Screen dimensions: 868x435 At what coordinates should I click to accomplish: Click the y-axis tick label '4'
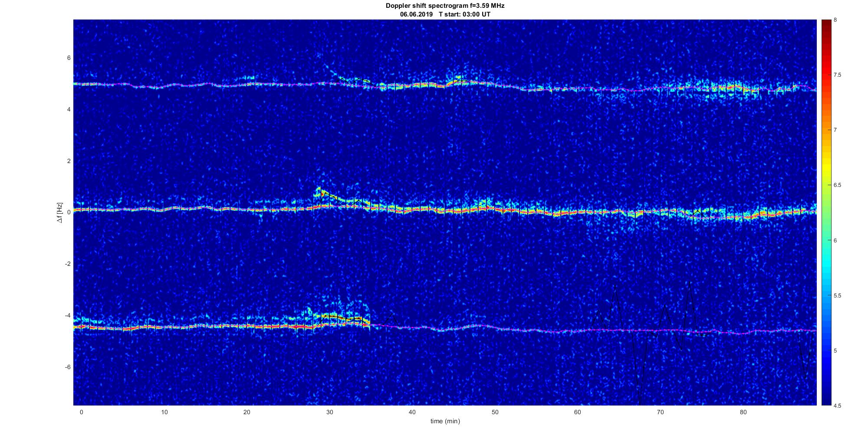(x=69, y=110)
